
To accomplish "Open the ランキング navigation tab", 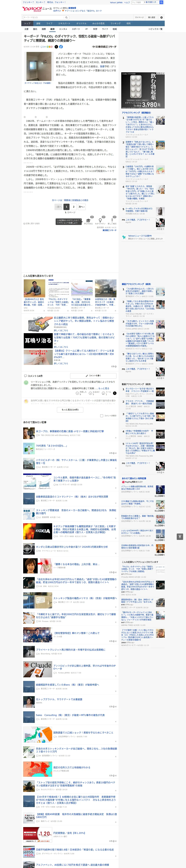I will pyautogui.click(x=115, y=24).
